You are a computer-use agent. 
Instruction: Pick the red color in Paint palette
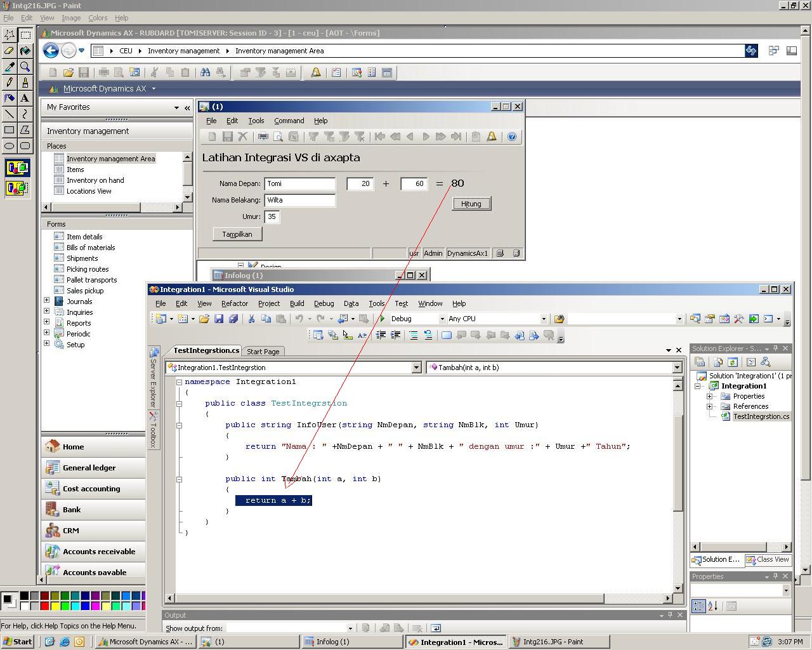(x=44, y=606)
